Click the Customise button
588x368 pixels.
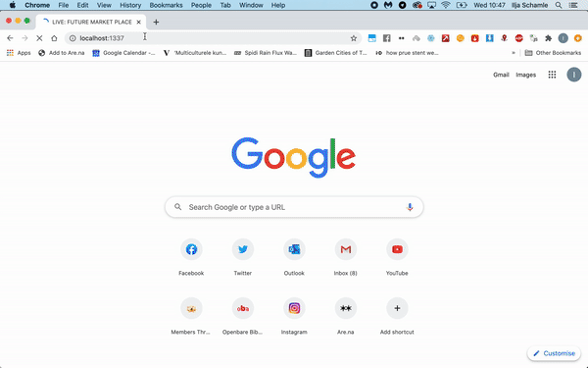554,353
